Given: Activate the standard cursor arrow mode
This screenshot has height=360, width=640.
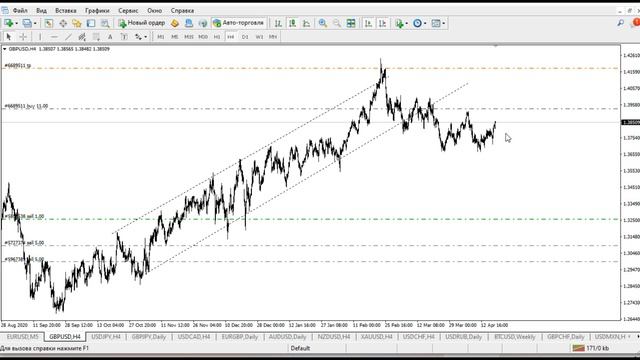Looking at the screenshot, I should 9,37.
